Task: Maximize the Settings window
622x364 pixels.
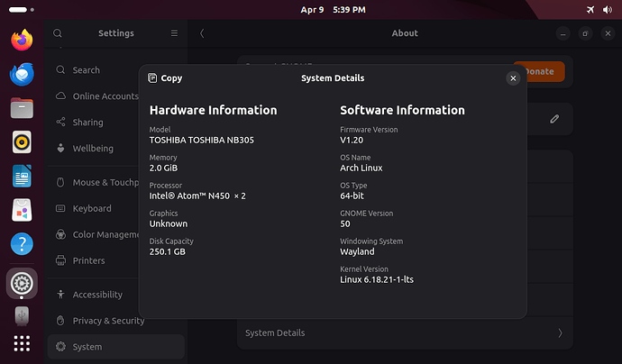Action: (x=585, y=33)
